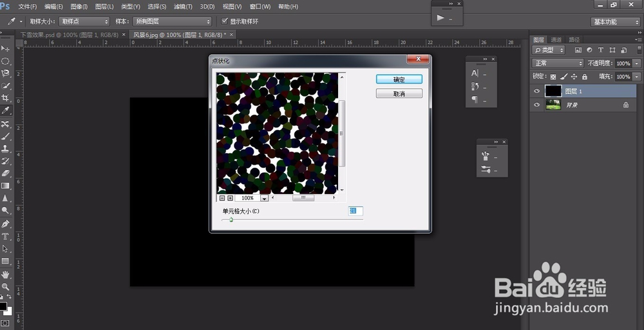Select the Healing Brush tool

pos(5,124)
